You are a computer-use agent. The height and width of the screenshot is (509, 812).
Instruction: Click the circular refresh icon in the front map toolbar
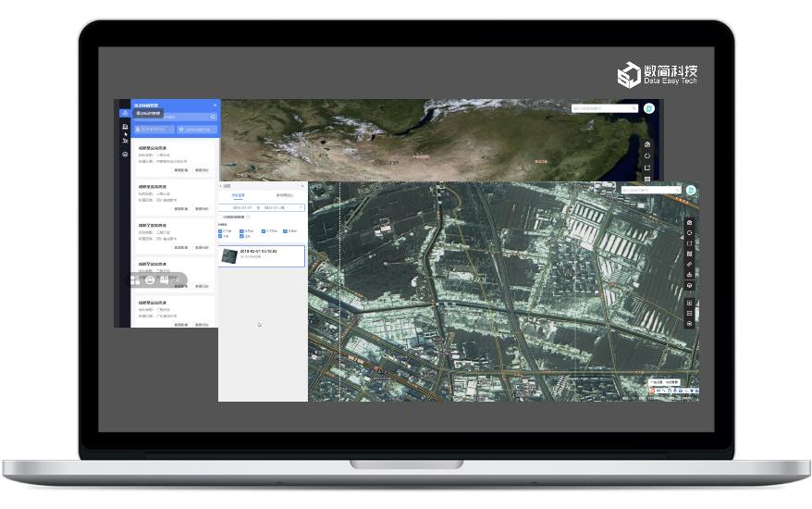tap(689, 232)
